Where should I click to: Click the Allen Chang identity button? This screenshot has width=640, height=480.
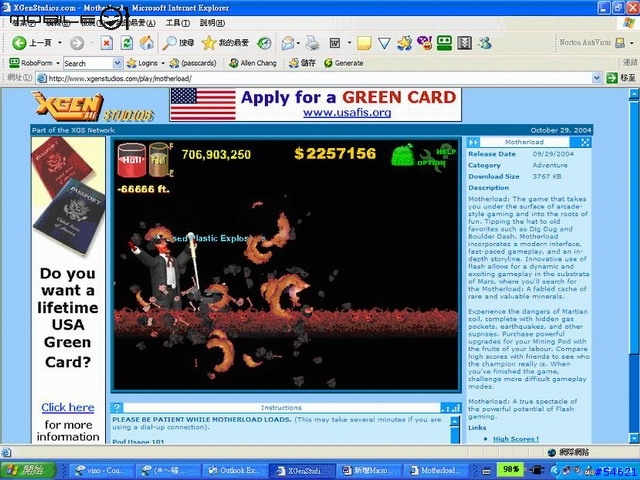click(x=253, y=63)
